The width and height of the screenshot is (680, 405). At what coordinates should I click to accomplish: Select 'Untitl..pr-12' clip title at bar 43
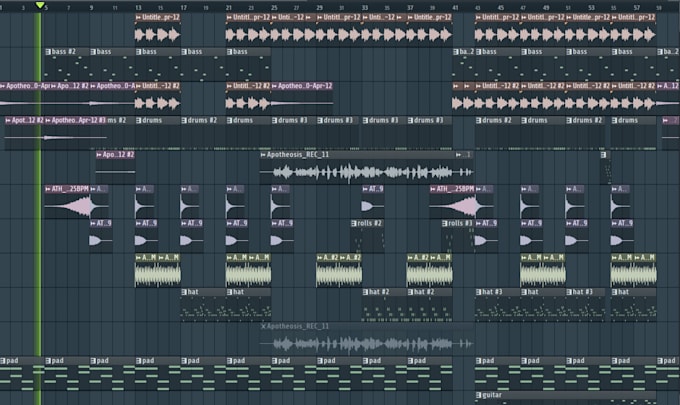pos(500,18)
